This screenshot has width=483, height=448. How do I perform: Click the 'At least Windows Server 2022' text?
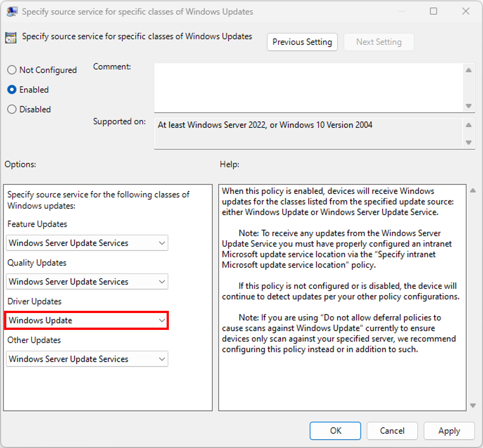click(x=265, y=125)
